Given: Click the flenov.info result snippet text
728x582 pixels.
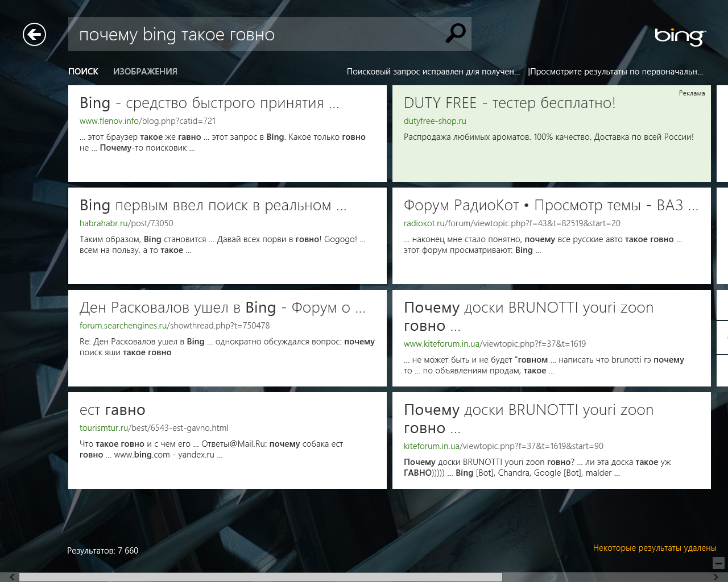Looking at the screenshot, I should [222, 142].
